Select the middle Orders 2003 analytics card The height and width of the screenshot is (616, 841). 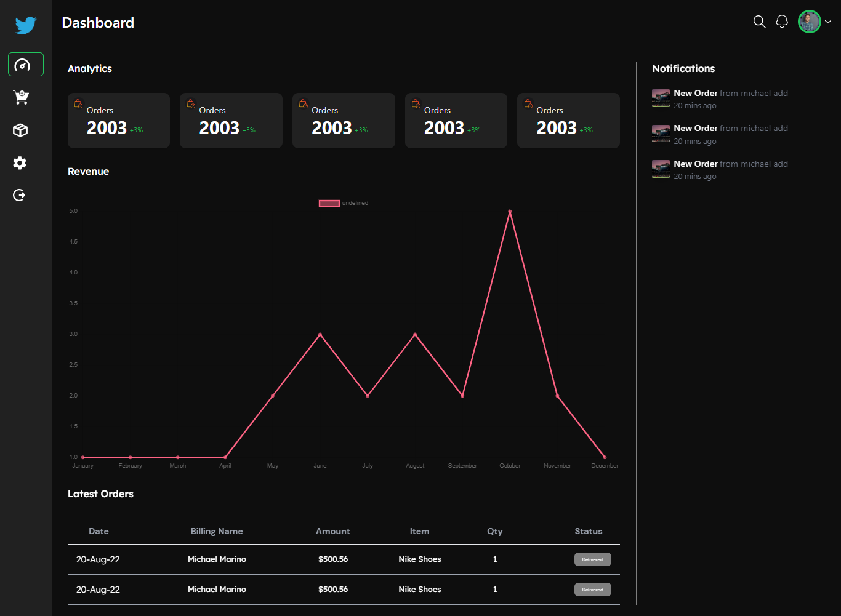point(343,120)
